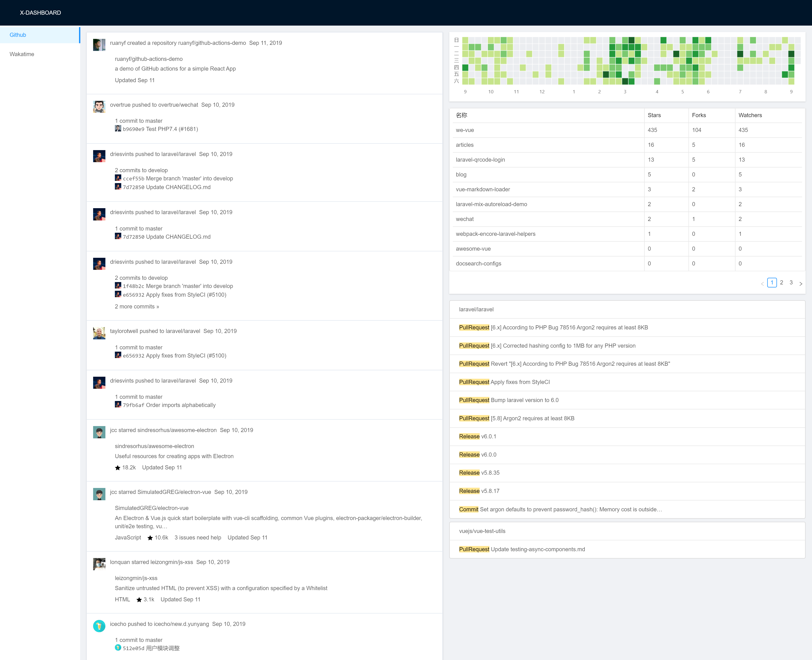
Task: Select page 3 in repository pagination
Action: [791, 283]
